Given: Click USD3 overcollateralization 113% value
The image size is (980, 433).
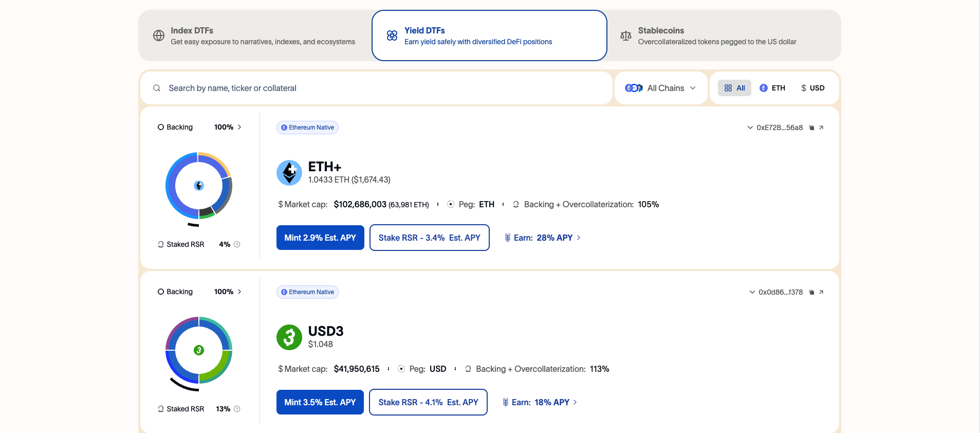Looking at the screenshot, I should pos(600,369).
